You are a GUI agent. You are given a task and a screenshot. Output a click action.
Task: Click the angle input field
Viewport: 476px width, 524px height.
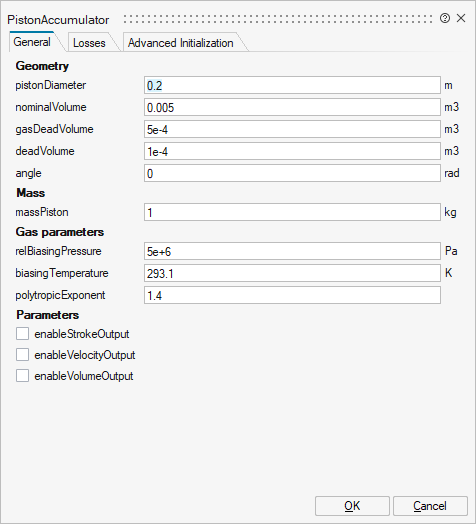(292, 173)
